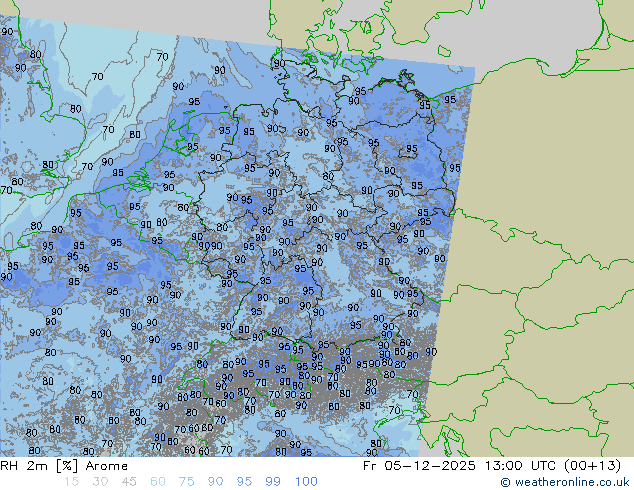Select the 45 value in the color legend
Viewport: 634px width, 490px height.
tap(129, 482)
